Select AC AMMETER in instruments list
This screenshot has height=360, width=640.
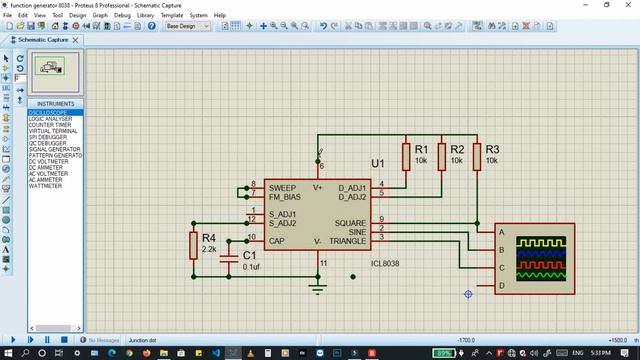coord(56,180)
